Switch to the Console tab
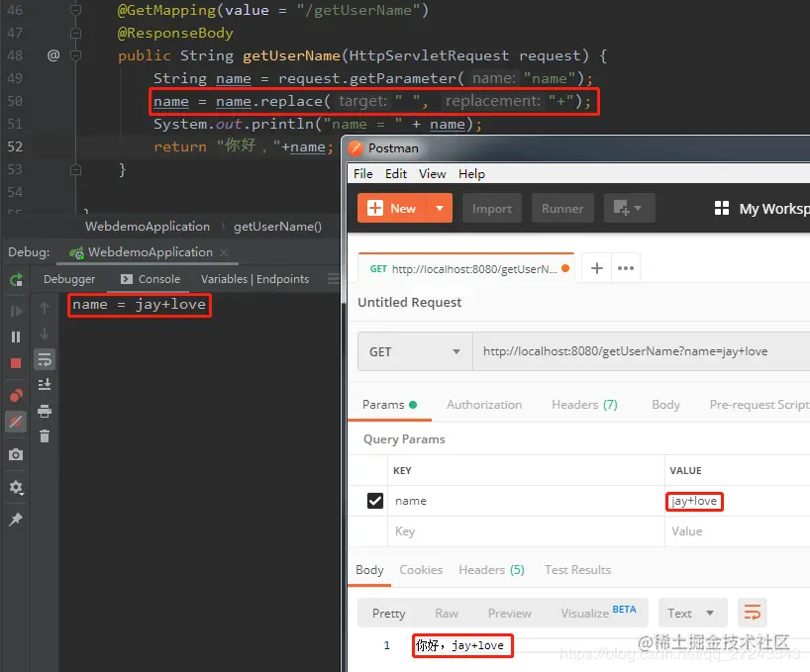 (x=151, y=279)
